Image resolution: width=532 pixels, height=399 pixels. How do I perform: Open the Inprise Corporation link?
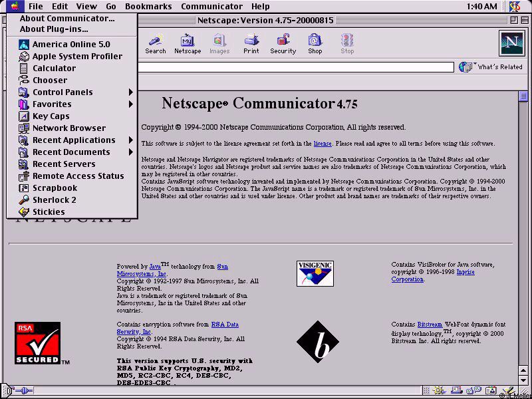pyautogui.click(x=433, y=275)
